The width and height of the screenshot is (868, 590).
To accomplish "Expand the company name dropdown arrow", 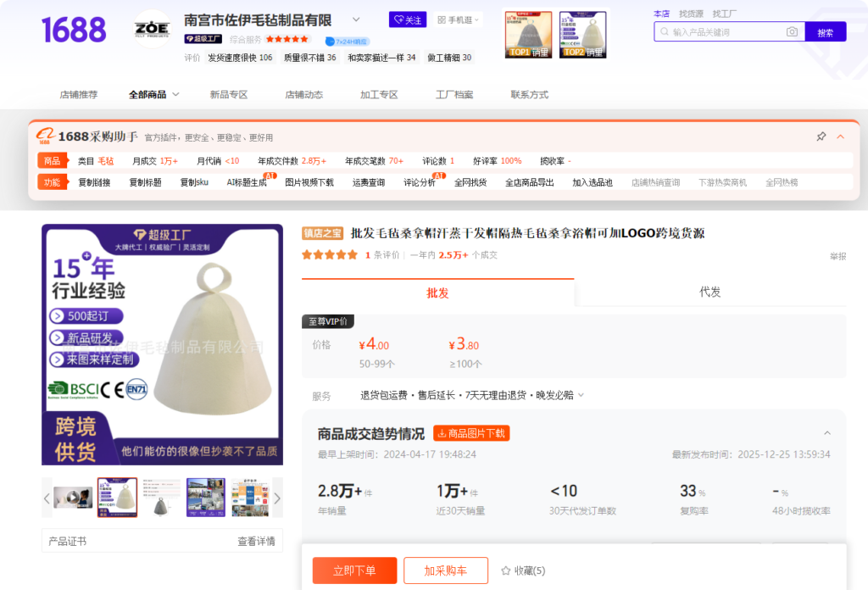I will click(356, 19).
